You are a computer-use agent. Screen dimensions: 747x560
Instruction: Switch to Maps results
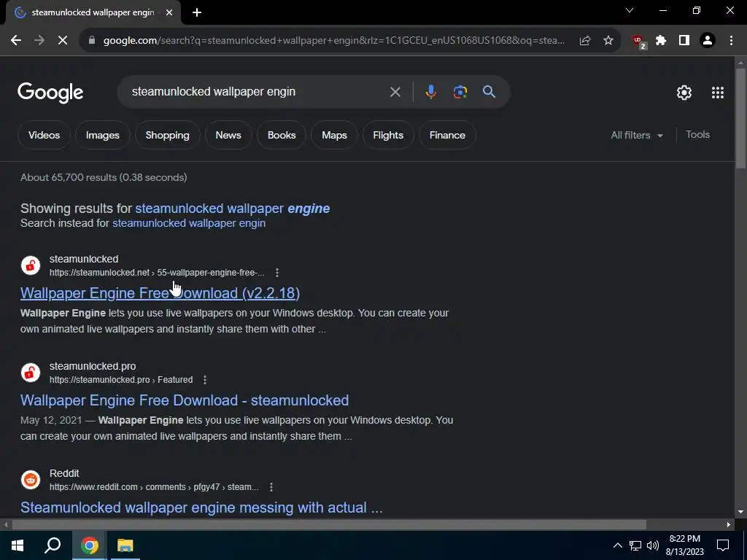coord(334,135)
